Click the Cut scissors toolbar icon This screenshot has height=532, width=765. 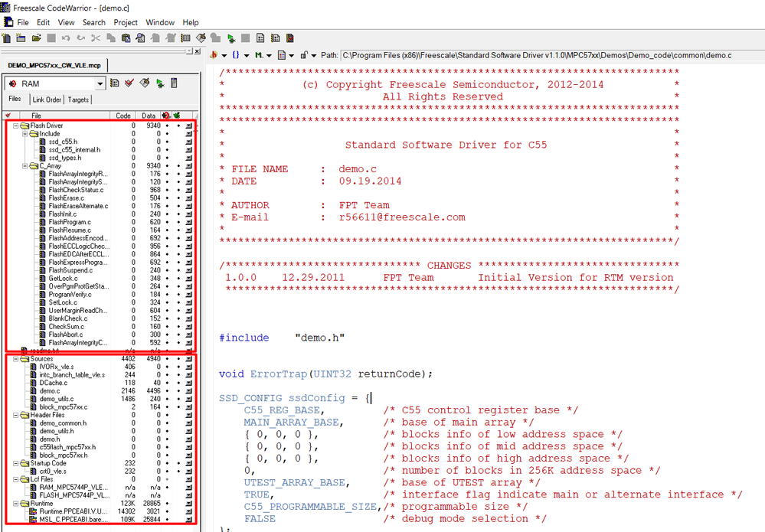point(96,38)
